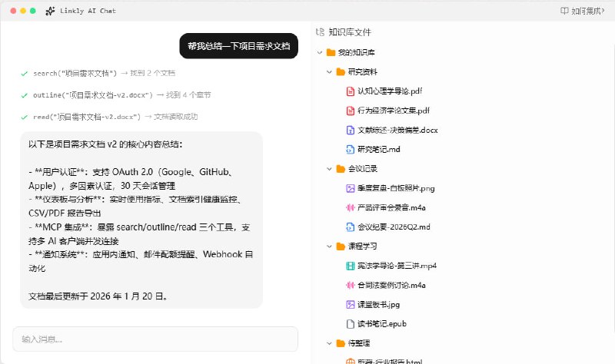The image size is (615, 364).
Task: Click the 我的知识库 folder icon
Action: pyautogui.click(x=331, y=52)
